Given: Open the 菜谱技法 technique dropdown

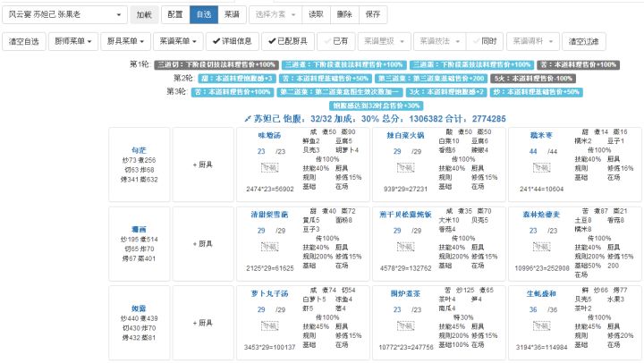Looking at the screenshot, I should tap(439, 41).
